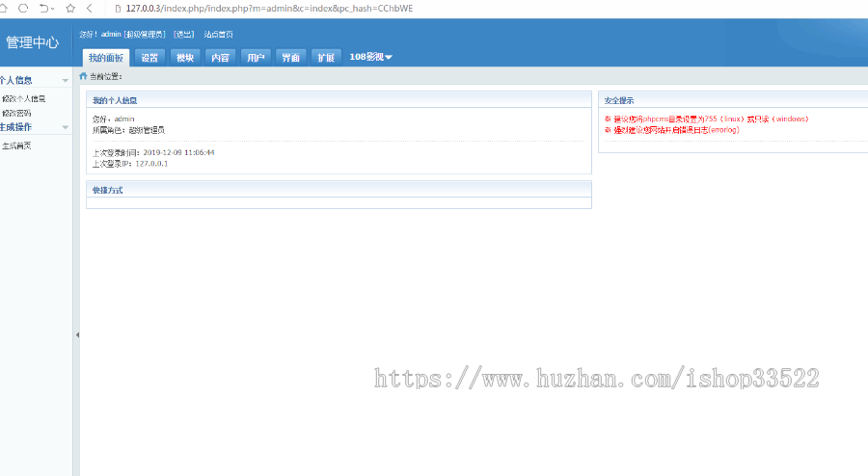Click the browser home icon

(3, 9)
